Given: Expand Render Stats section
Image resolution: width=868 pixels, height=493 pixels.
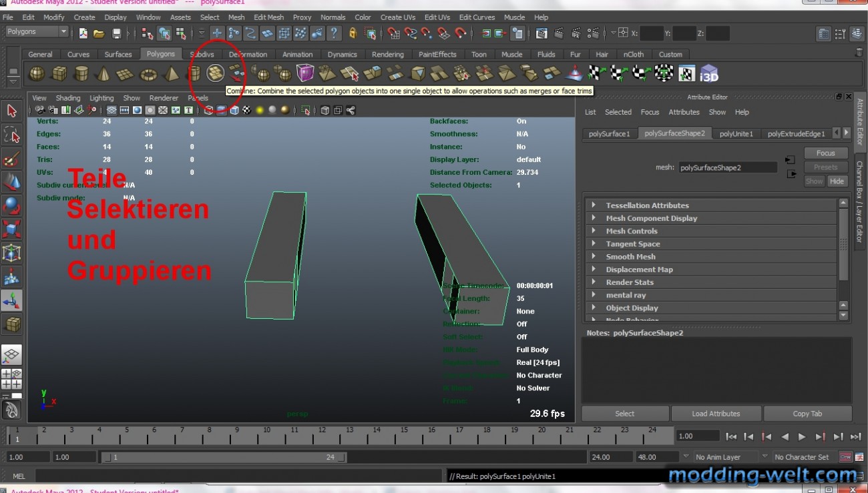Looking at the screenshot, I should (x=710, y=282).
